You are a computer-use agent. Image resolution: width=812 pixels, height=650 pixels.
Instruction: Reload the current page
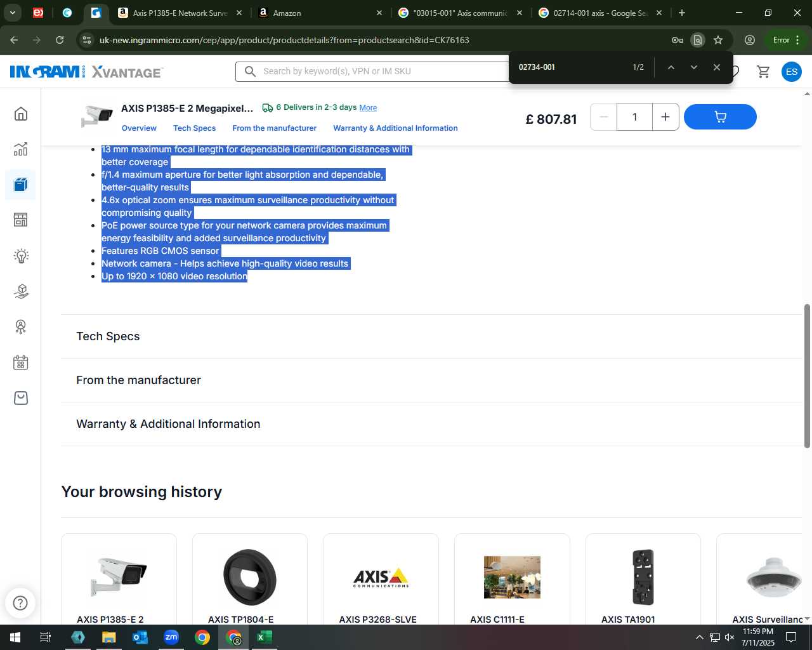60,40
